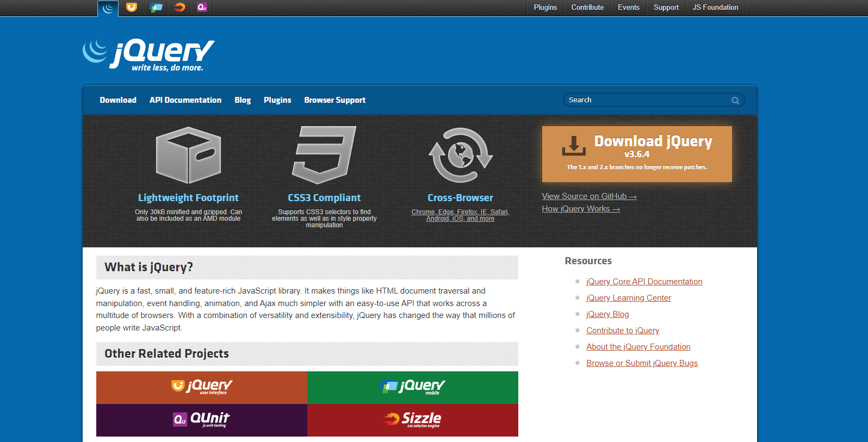Open the Blog nav item
Screen dimensions: 868x442
[x=243, y=100]
